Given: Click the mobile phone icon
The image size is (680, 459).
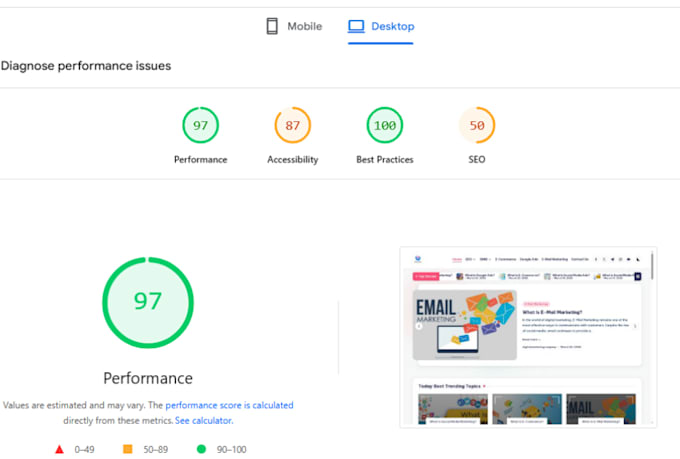Looking at the screenshot, I should pos(272,26).
